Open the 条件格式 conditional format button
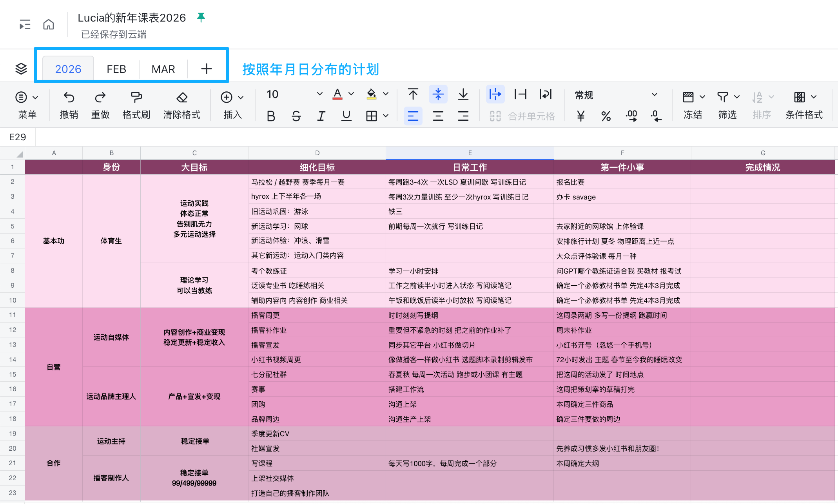838x504 pixels. pyautogui.click(x=804, y=105)
